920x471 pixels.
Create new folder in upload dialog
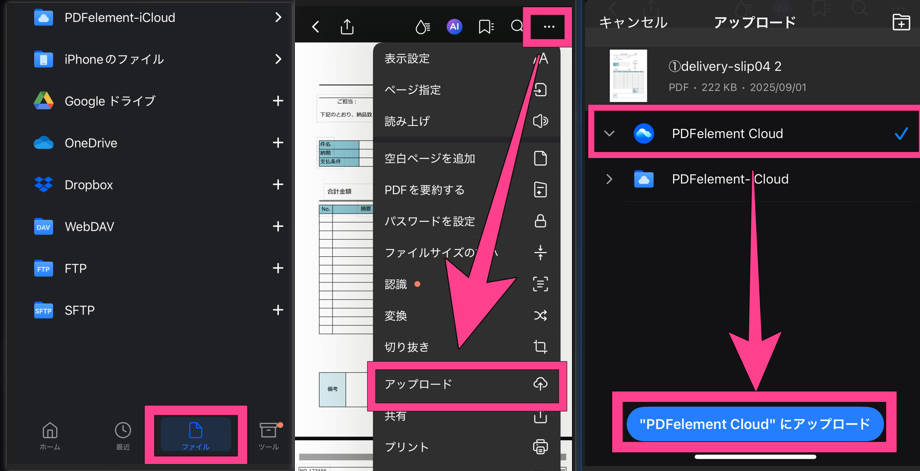pyautogui.click(x=900, y=22)
